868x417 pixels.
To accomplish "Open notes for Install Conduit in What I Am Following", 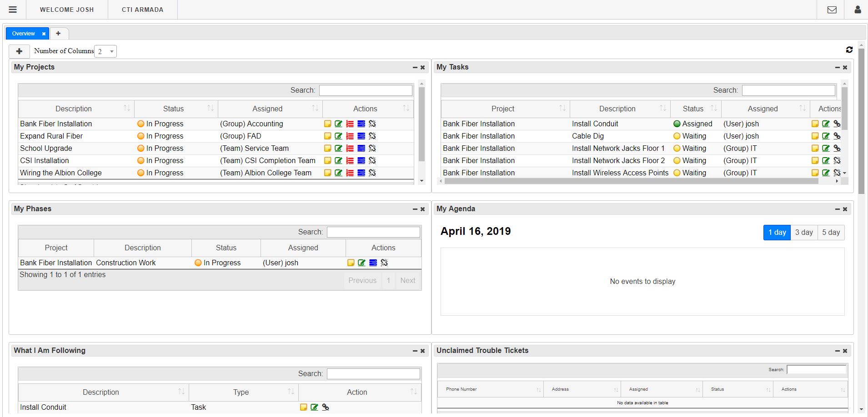I will [303, 407].
